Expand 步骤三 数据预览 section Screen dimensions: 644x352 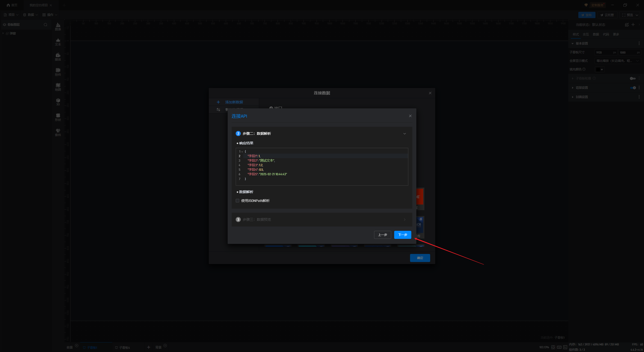405,220
